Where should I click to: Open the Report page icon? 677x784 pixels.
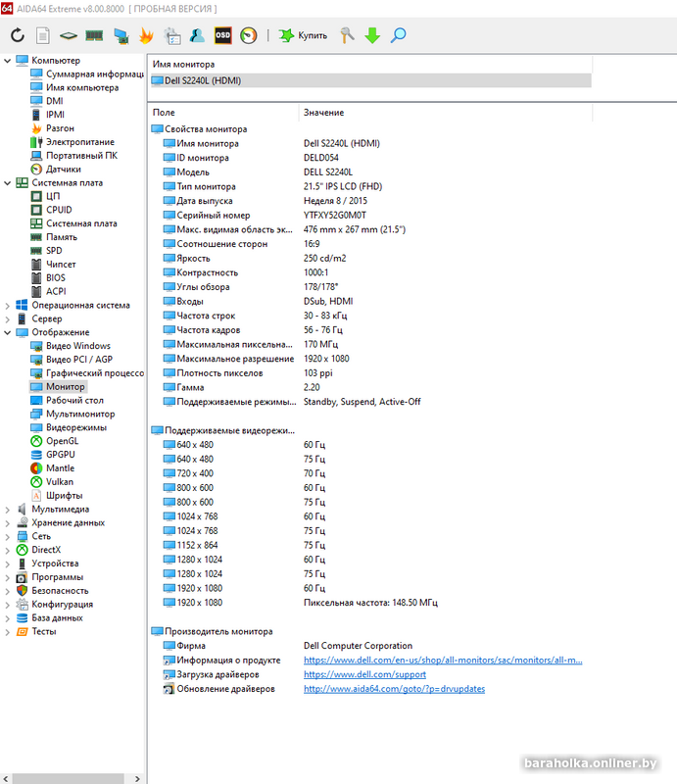[43, 35]
